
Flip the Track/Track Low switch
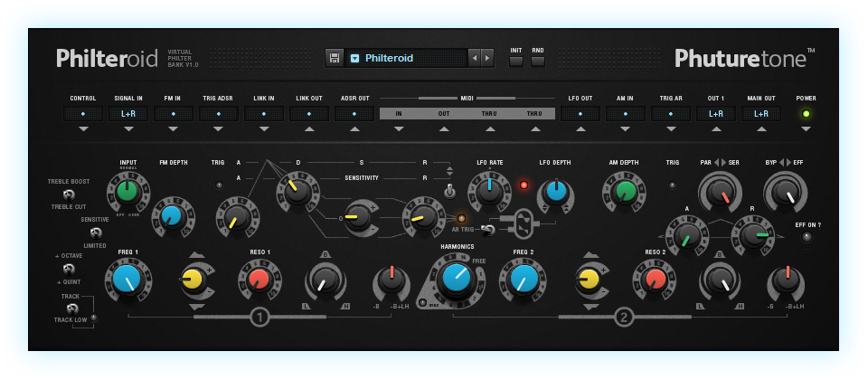[72, 309]
